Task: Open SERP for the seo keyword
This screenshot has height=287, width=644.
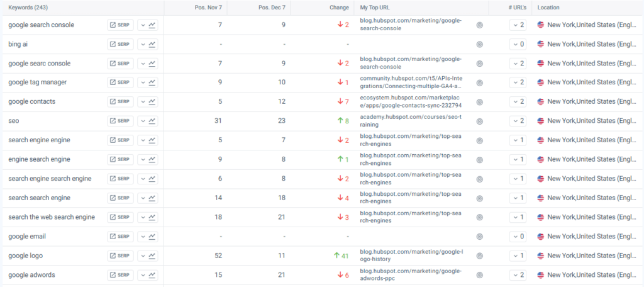Action: tap(120, 121)
